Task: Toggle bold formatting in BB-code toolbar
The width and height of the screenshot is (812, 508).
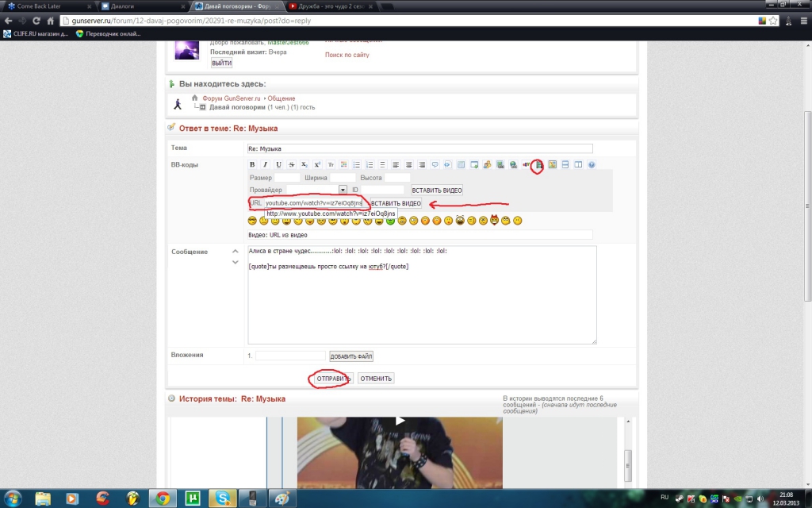Action: coord(252,165)
